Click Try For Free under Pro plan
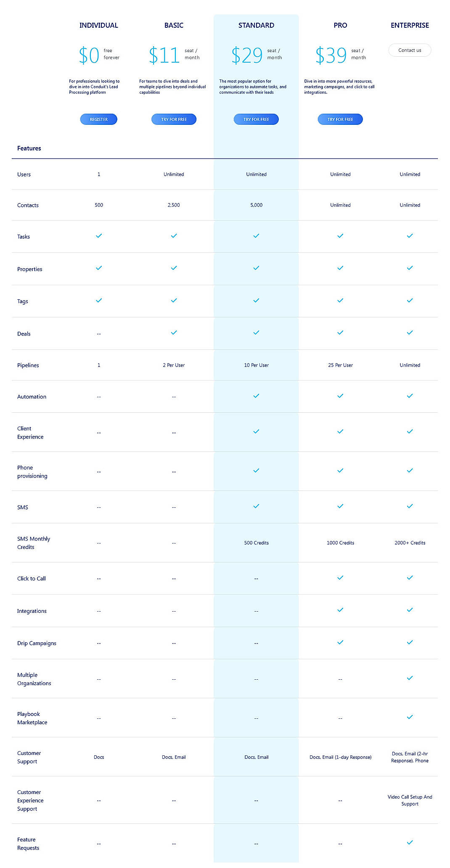 (340, 119)
